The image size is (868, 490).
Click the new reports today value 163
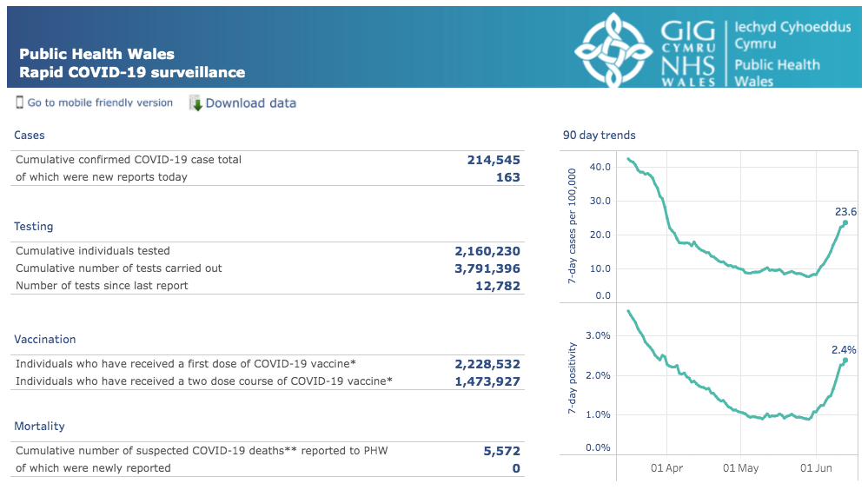[508, 177]
